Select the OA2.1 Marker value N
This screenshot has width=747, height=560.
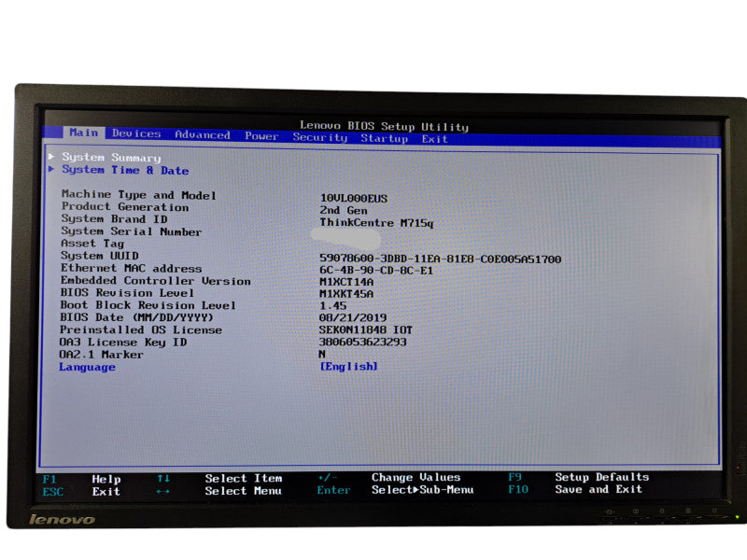pos(322,354)
